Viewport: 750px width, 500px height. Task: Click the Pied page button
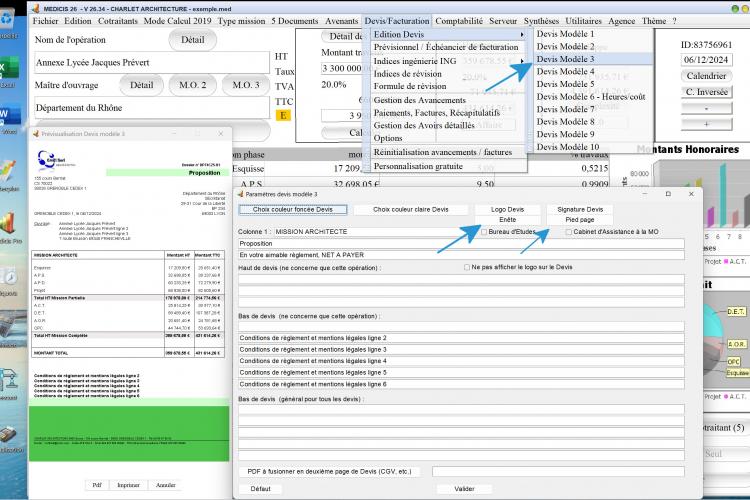pos(580,220)
